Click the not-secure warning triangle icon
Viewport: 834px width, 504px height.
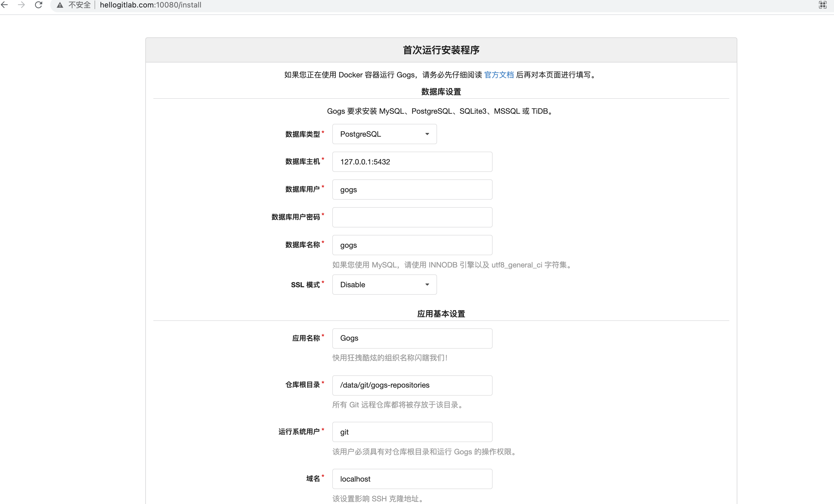pyautogui.click(x=60, y=5)
